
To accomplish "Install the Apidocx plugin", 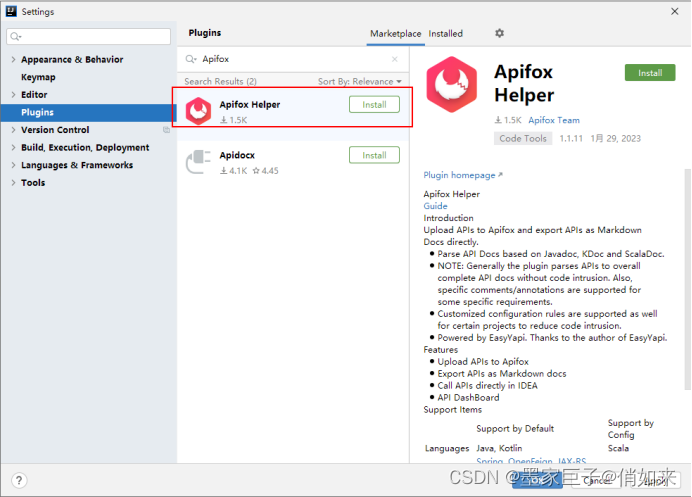I will coord(374,155).
